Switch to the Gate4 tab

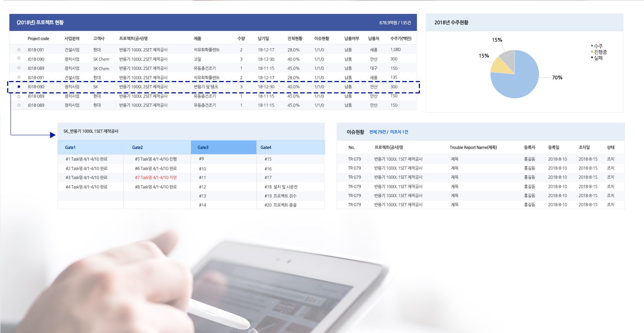(x=266, y=147)
